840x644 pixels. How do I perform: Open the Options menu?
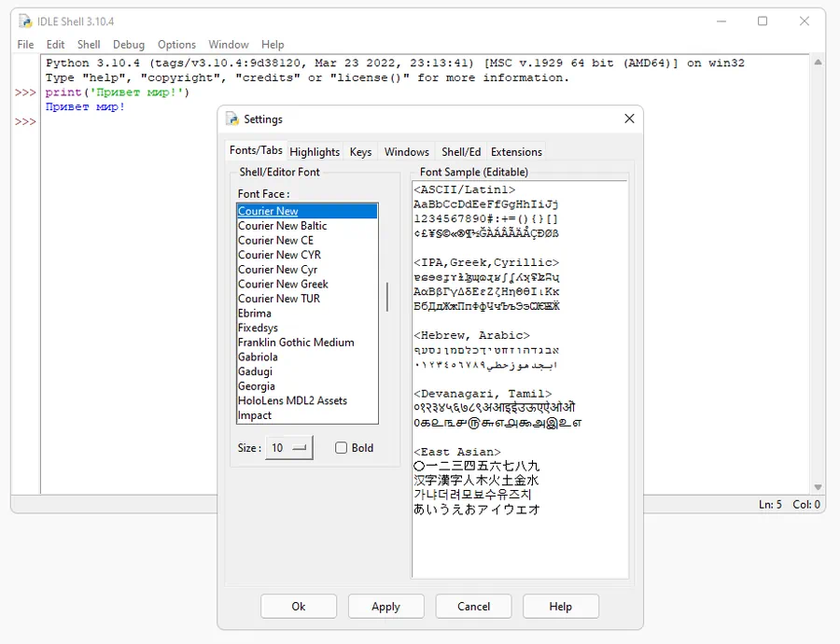[x=176, y=44]
